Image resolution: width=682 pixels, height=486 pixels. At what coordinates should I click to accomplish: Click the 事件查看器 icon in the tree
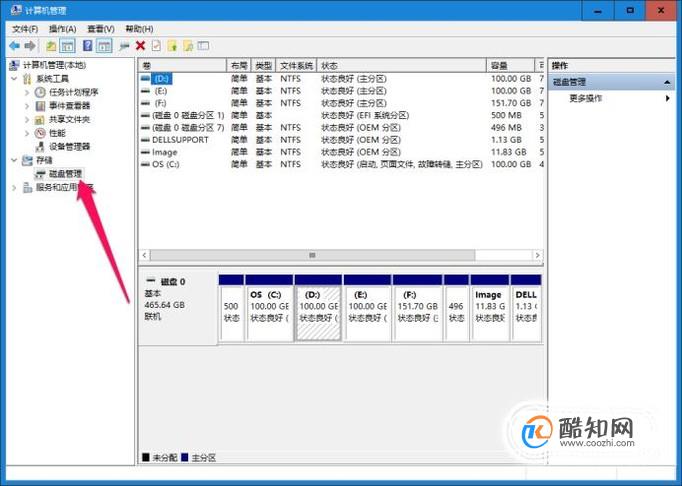40,106
